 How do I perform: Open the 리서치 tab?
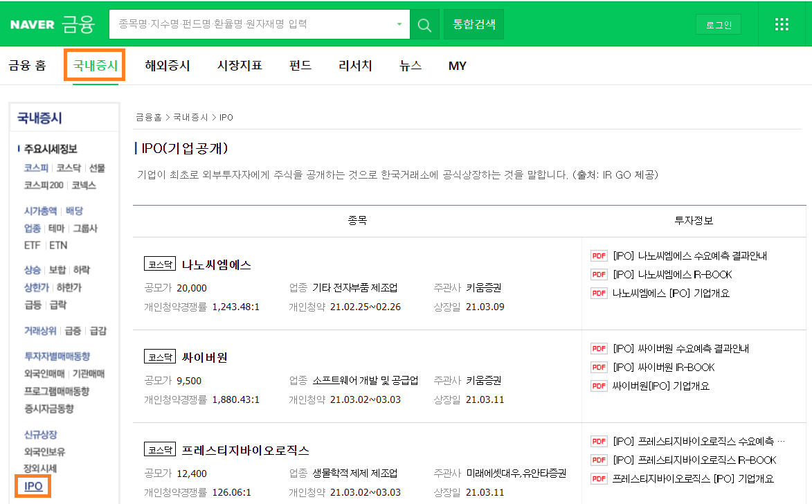point(355,66)
